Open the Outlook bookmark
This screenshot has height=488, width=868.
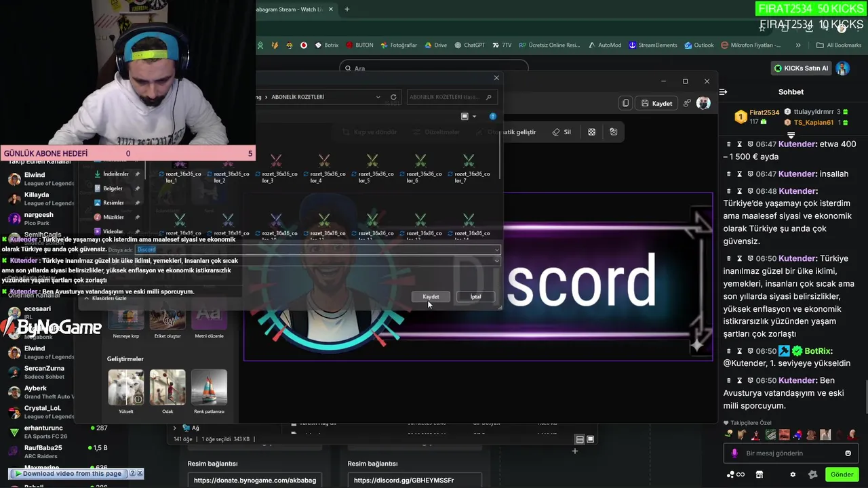(699, 45)
